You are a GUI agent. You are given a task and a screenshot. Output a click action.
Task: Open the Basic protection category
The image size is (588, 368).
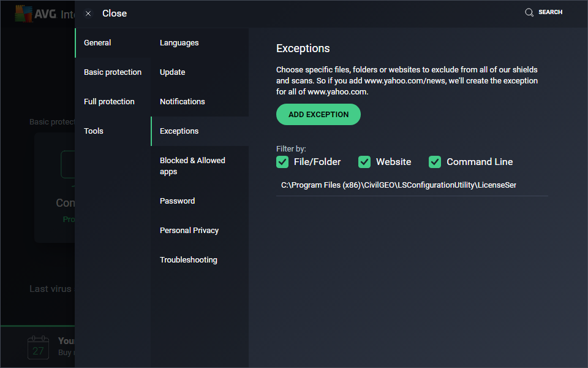(x=113, y=72)
